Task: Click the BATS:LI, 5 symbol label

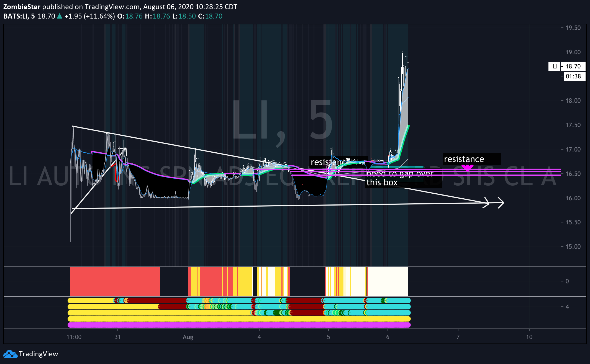Action: point(19,16)
